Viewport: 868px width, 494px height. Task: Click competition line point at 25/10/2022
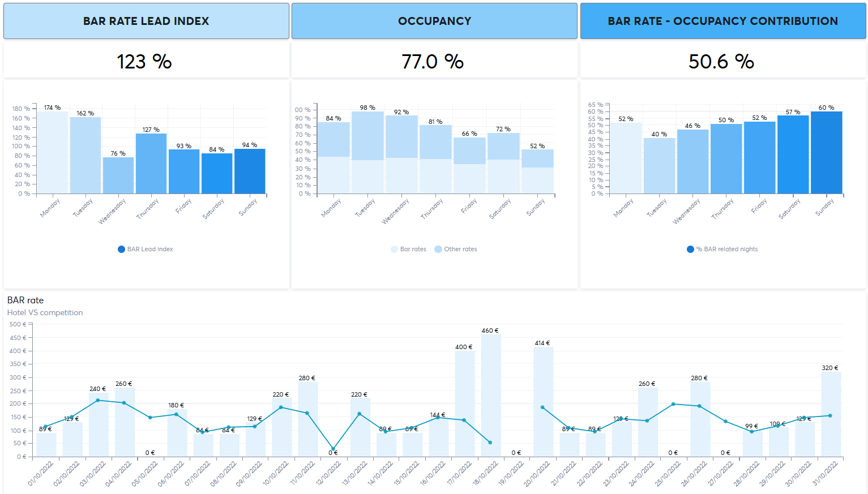673,404
